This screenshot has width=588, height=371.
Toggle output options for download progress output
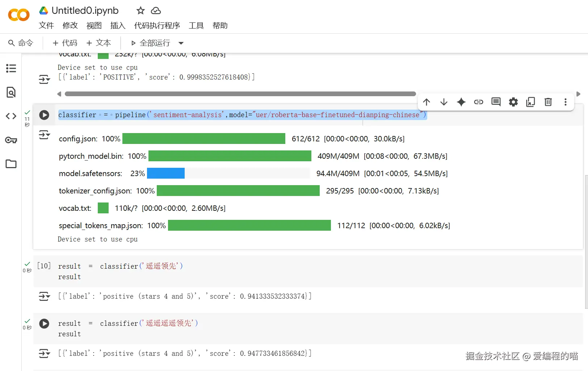tap(45, 135)
